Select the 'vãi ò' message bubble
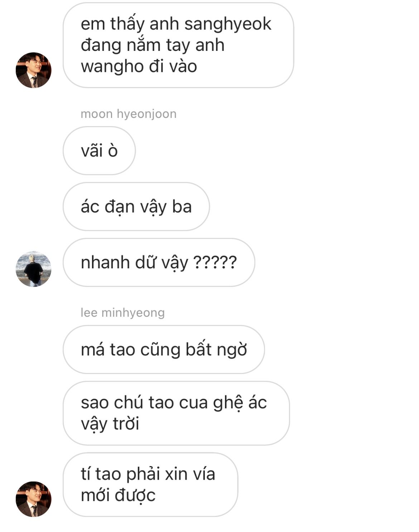The width and height of the screenshot is (419, 532). pyautogui.click(x=99, y=150)
